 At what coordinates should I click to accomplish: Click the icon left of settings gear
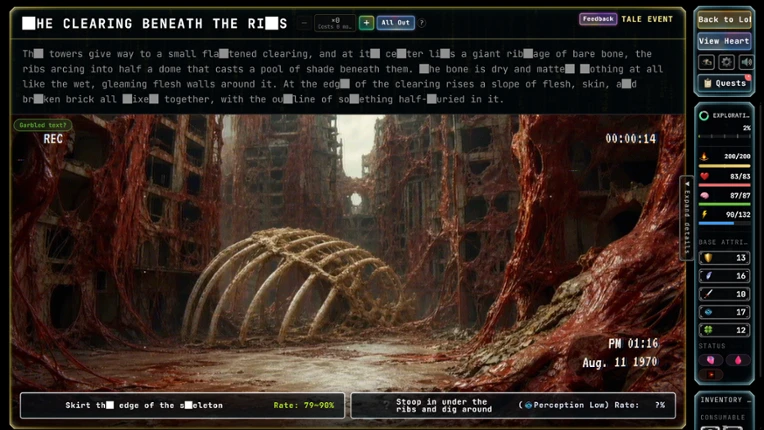pos(707,62)
